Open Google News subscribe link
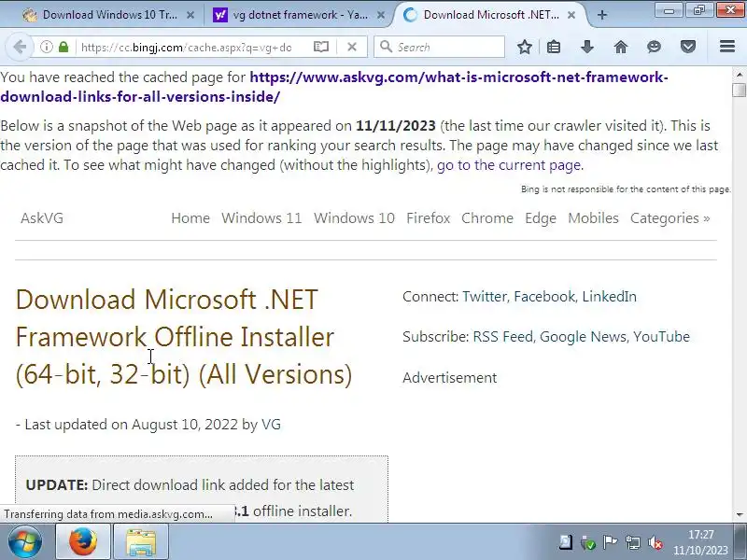The height and width of the screenshot is (560, 747). coord(583,337)
